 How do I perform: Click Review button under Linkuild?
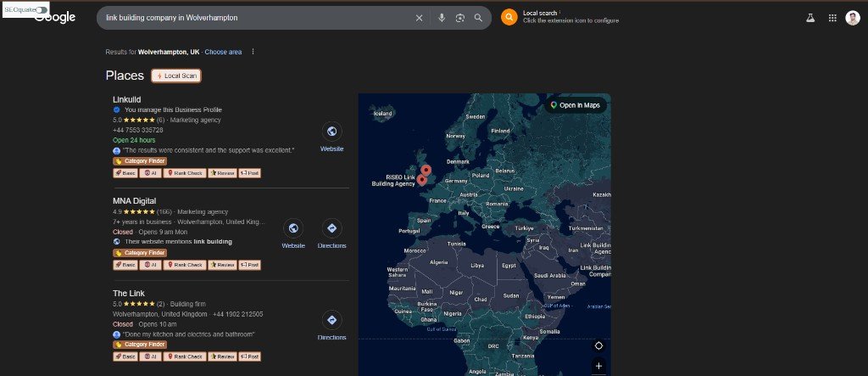click(x=223, y=173)
